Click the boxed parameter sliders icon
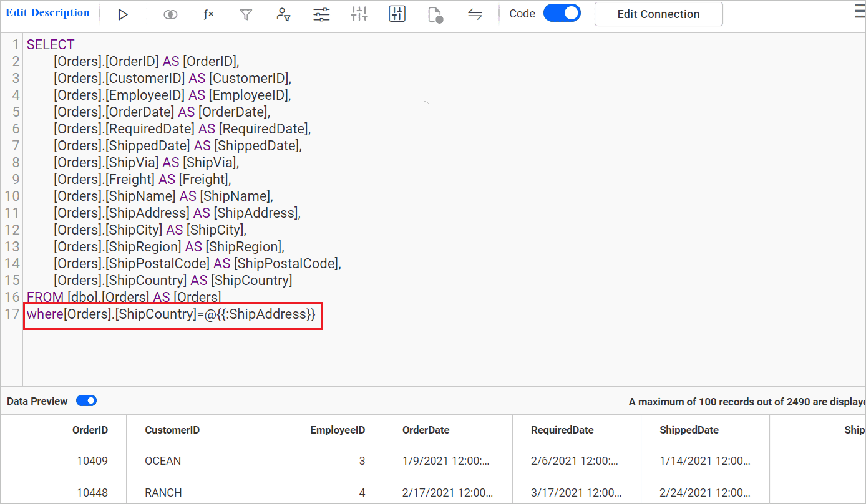Image resolution: width=866 pixels, height=504 pixels. pyautogui.click(x=397, y=13)
